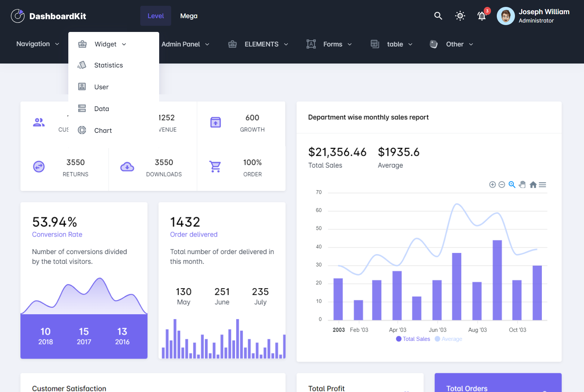Expand the Admin Panel dropdown
Viewport: 584px width, 392px height.
pos(185,44)
